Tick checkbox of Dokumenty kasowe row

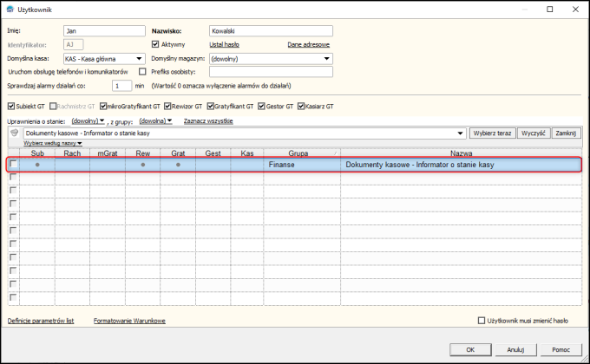click(x=13, y=164)
